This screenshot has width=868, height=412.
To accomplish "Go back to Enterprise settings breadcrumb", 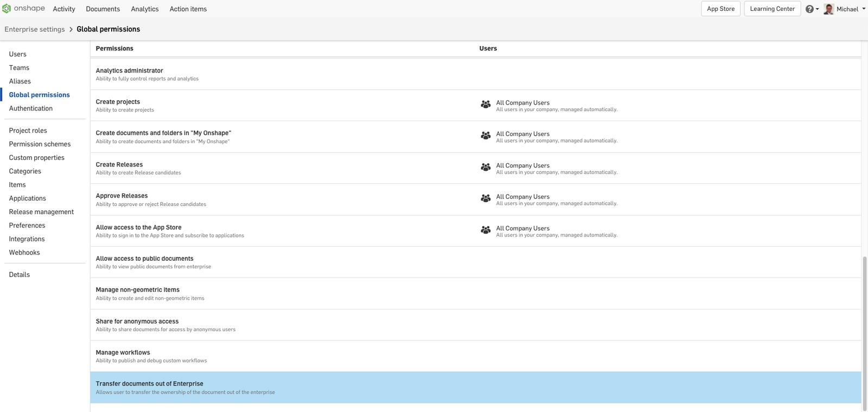I will point(35,29).
